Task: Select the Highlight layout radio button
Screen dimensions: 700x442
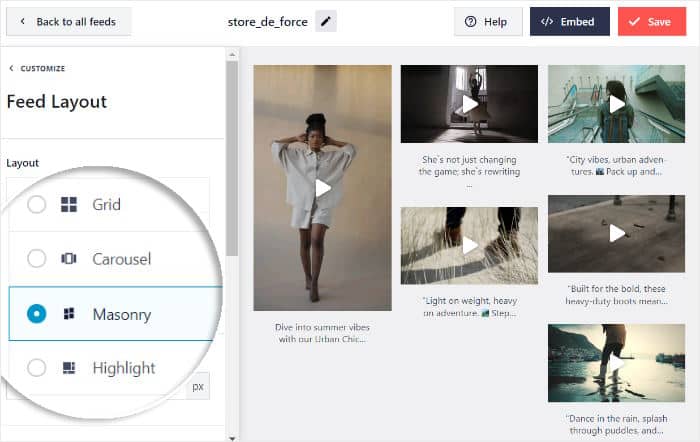Action: (37, 368)
